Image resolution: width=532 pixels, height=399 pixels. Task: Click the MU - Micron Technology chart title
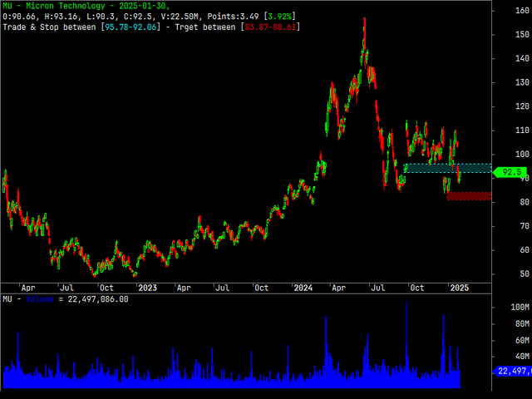(86, 6)
